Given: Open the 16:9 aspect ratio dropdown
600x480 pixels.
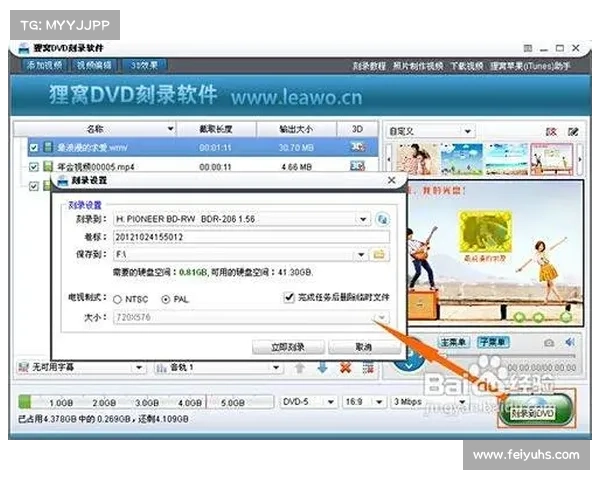Looking at the screenshot, I should click(x=379, y=402).
